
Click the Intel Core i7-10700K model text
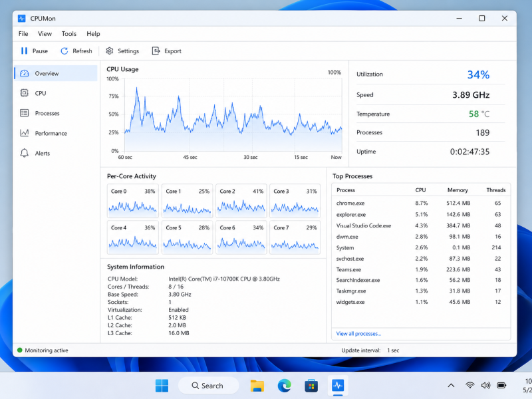point(224,279)
